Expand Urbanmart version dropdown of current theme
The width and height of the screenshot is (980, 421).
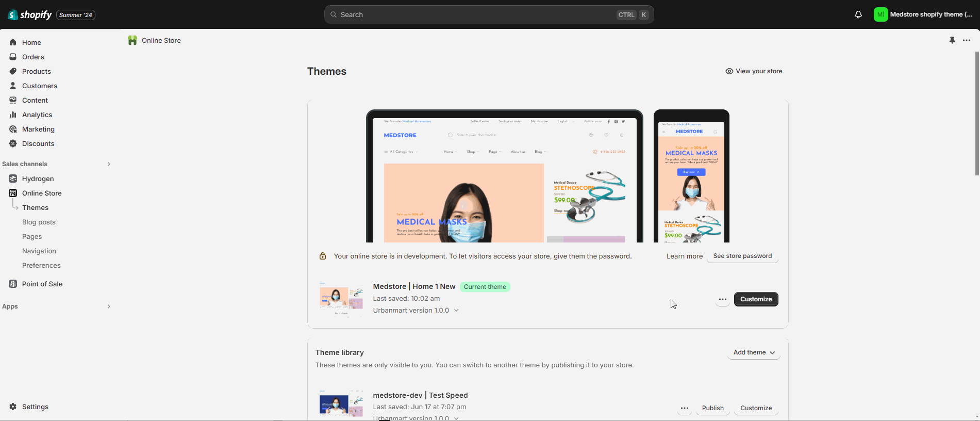pos(456,310)
